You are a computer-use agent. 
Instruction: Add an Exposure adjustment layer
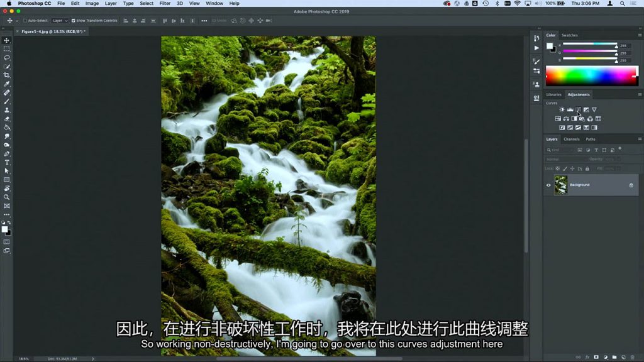coord(586,109)
